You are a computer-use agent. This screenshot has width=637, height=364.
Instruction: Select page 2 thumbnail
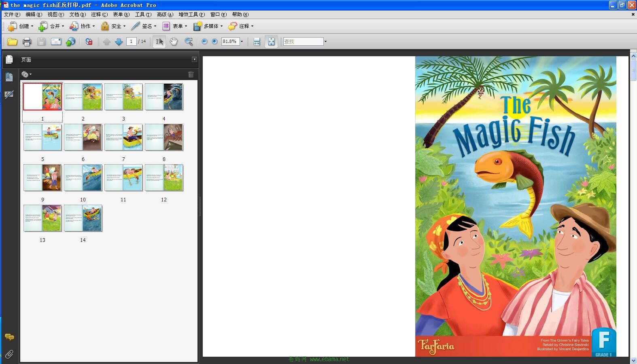(x=83, y=97)
